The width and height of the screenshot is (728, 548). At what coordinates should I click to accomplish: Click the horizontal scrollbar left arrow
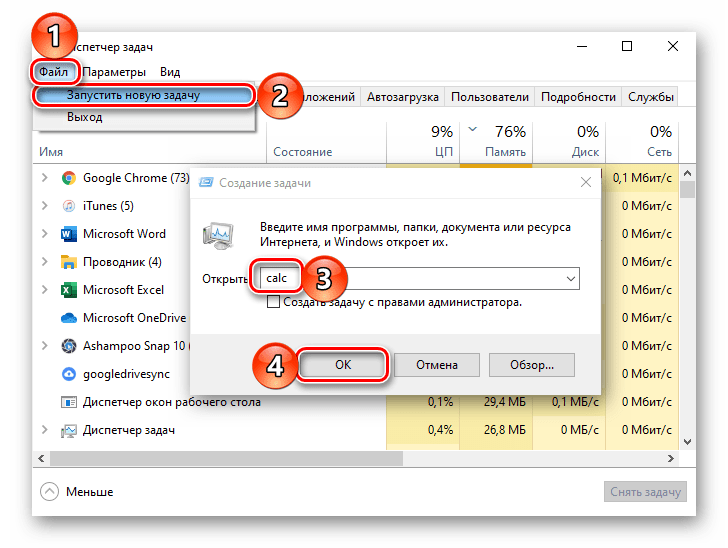pos(41,459)
